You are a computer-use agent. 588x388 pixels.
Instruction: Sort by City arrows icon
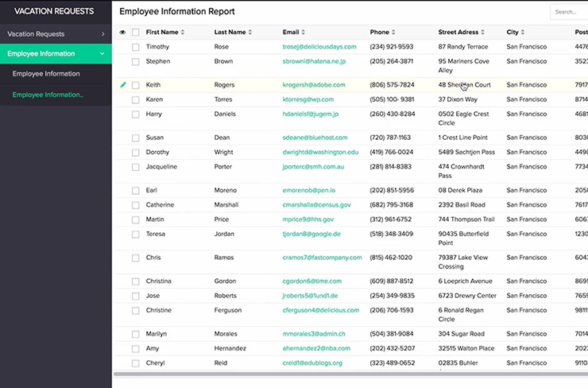523,33
